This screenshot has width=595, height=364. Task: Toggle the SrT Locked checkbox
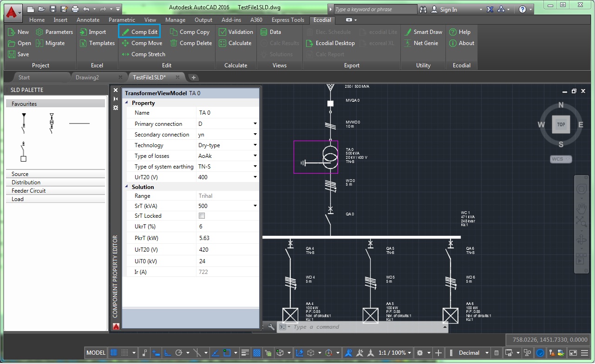pos(202,216)
